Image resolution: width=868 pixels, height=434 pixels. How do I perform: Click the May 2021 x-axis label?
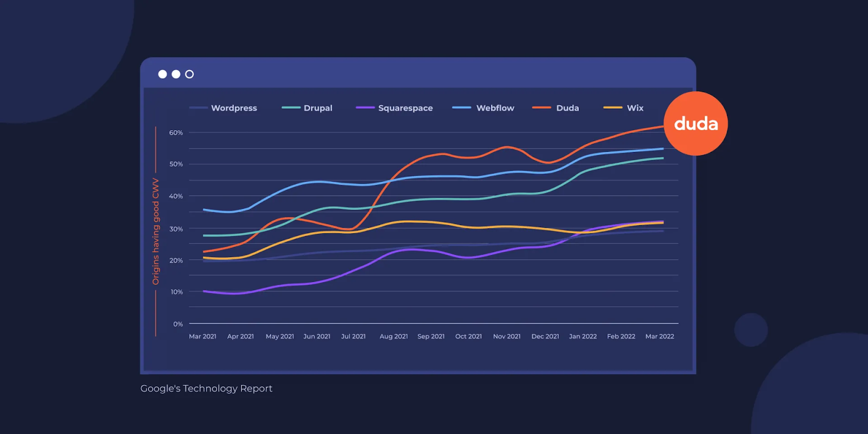[279, 336]
